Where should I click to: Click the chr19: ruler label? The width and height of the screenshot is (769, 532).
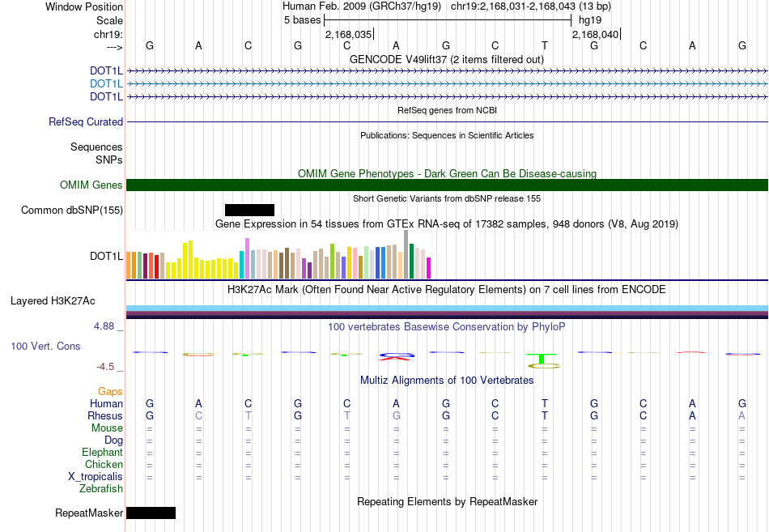pos(108,34)
